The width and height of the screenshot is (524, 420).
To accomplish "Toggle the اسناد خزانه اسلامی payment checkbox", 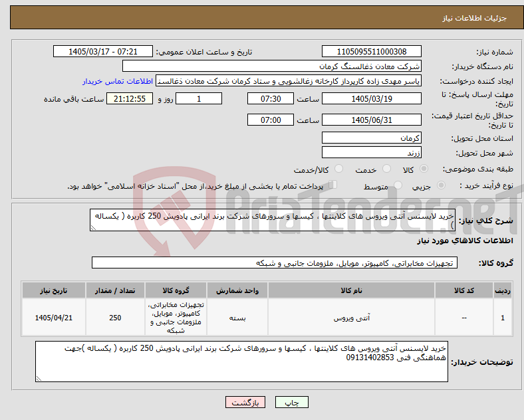I will point(333,185).
